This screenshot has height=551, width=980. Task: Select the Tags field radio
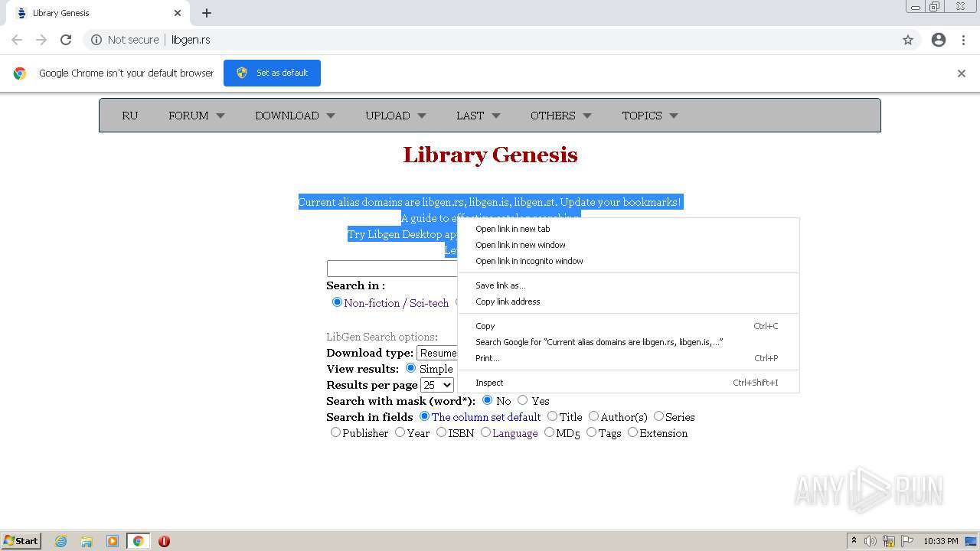coord(592,432)
